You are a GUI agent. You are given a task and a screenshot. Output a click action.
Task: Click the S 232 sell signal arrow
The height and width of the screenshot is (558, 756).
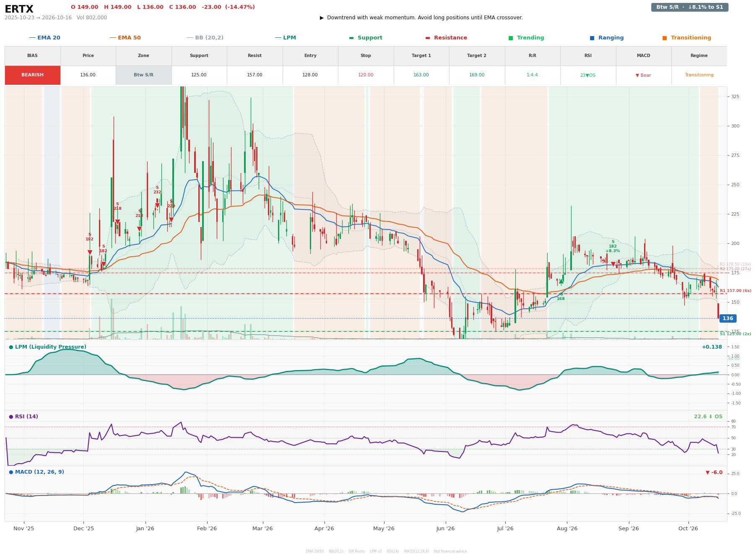point(157,206)
